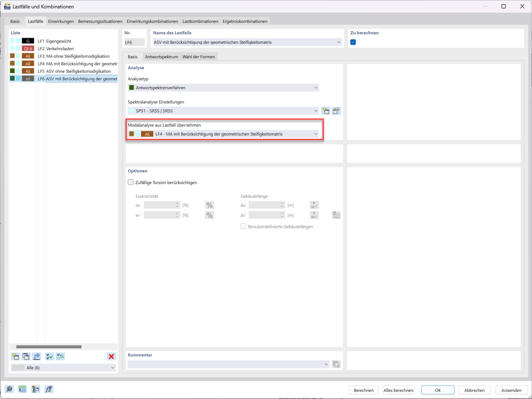
Task: Open the Wahl der Formen tab
Action: coord(199,57)
